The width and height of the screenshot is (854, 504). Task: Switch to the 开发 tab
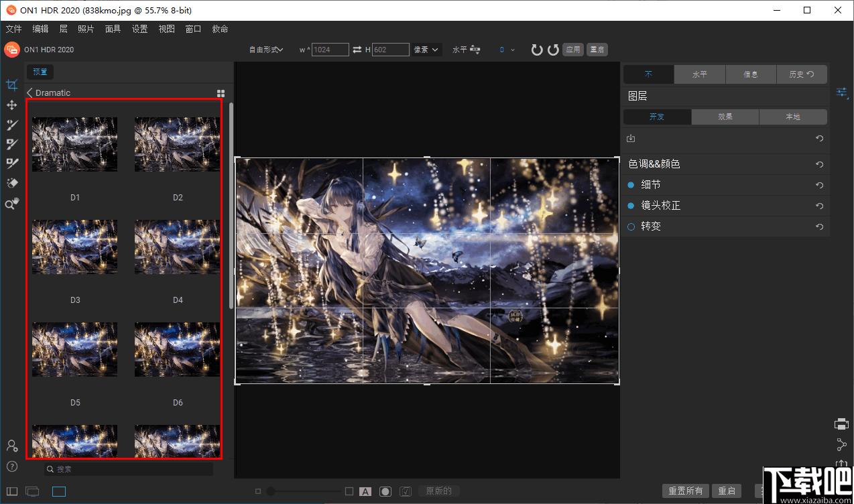click(x=657, y=117)
